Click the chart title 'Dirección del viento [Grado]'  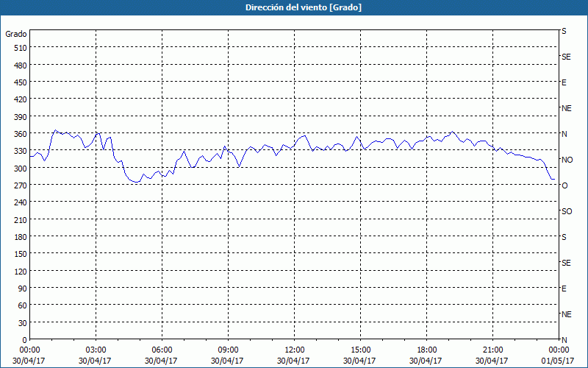tap(304, 7)
